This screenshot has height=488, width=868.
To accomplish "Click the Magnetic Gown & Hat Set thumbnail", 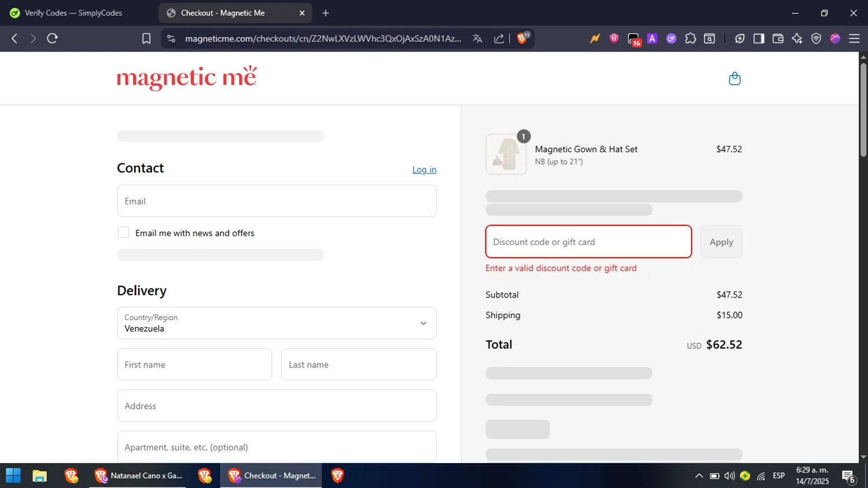I will (x=506, y=154).
